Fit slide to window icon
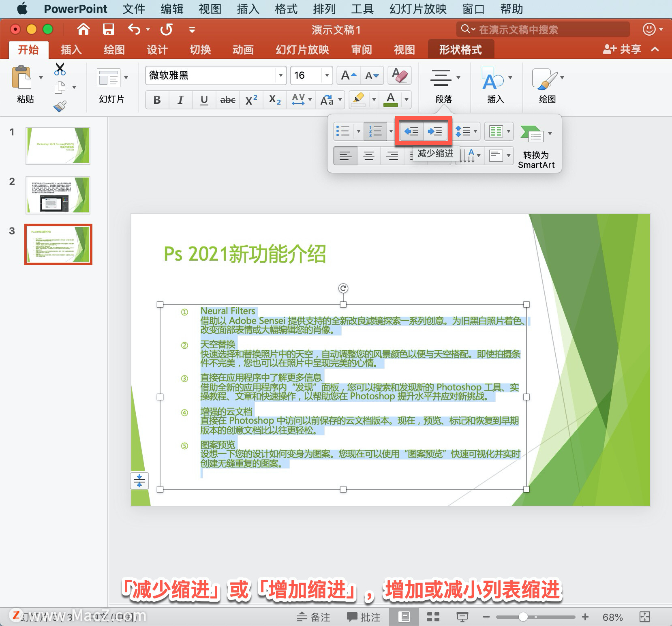Viewport: 672px width, 626px height. tap(644, 617)
